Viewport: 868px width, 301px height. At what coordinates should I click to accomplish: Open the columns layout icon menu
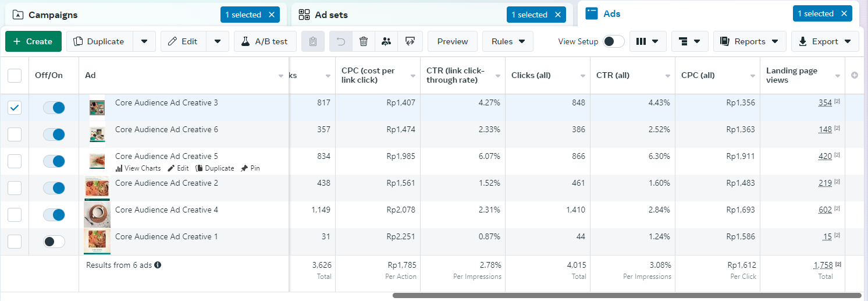(x=648, y=41)
